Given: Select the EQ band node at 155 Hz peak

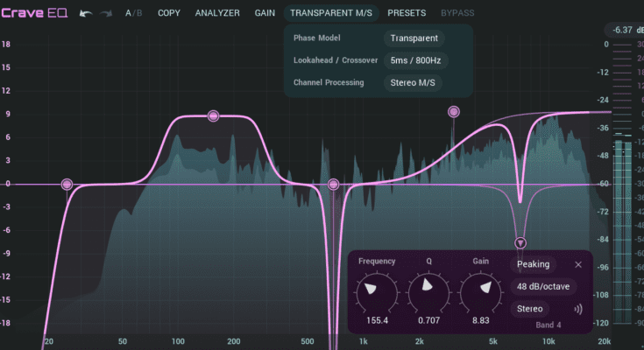Looking at the screenshot, I should click(214, 116).
